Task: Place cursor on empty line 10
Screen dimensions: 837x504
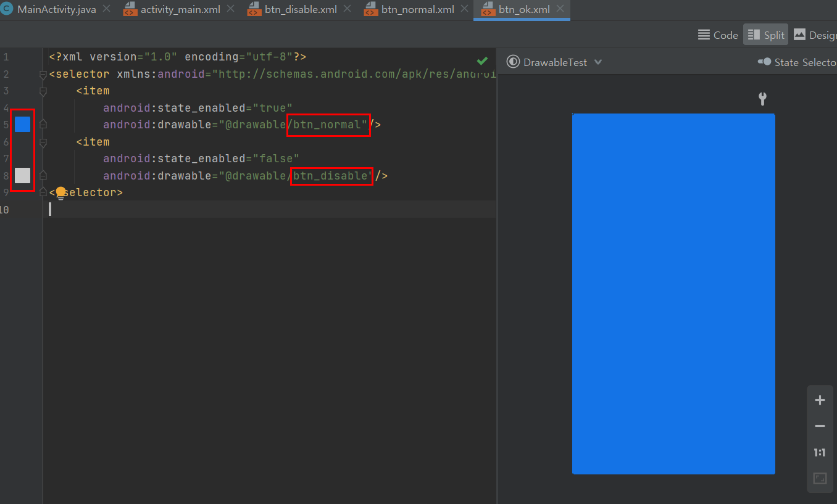Action: point(269,210)
